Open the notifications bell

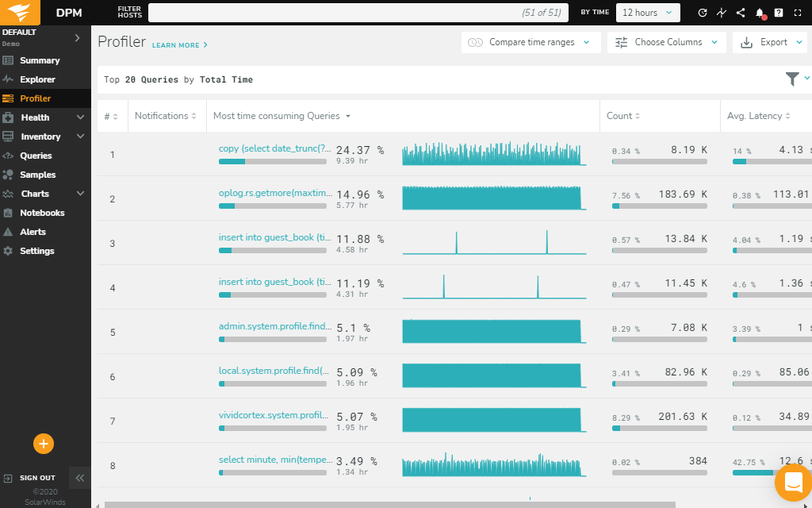pyautogui.click(x=760, y=13)
